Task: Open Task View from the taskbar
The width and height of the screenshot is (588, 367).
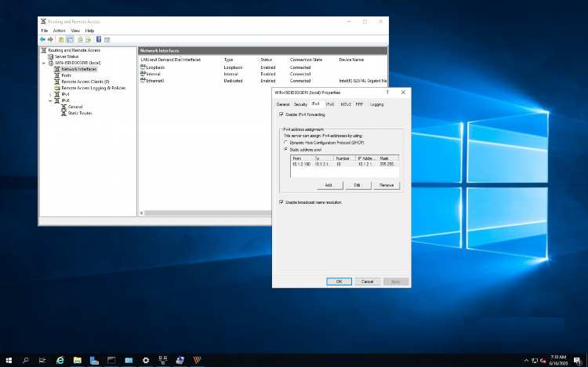Action: coord(42,360)
